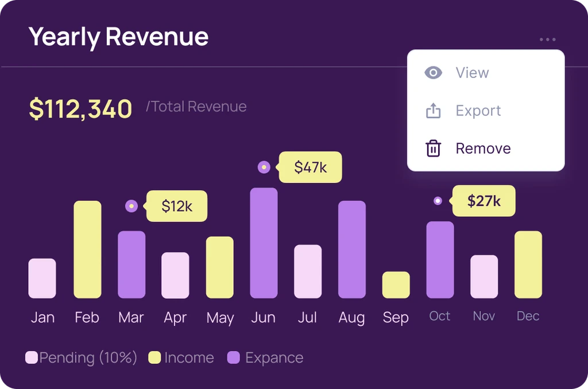This screenshot has height=389, width=588.
Task: Click the $112,340 total revenue figure
Action: (x=80, y=108)
